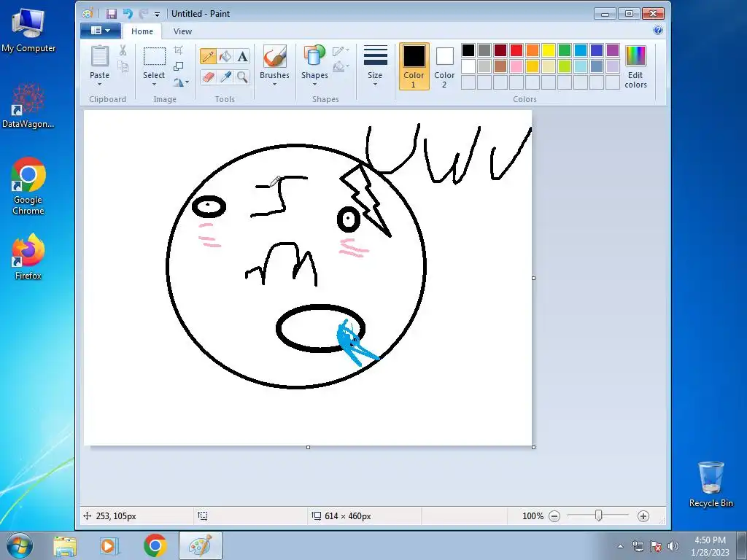Pick the yellow color swatch

click(549, 50)
